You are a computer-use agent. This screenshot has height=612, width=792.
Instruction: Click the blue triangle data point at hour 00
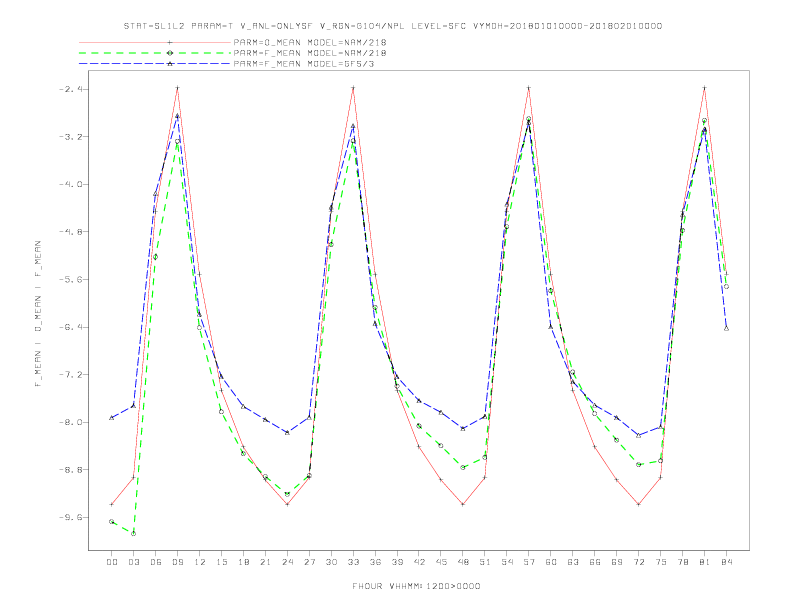tap(112, 418)
